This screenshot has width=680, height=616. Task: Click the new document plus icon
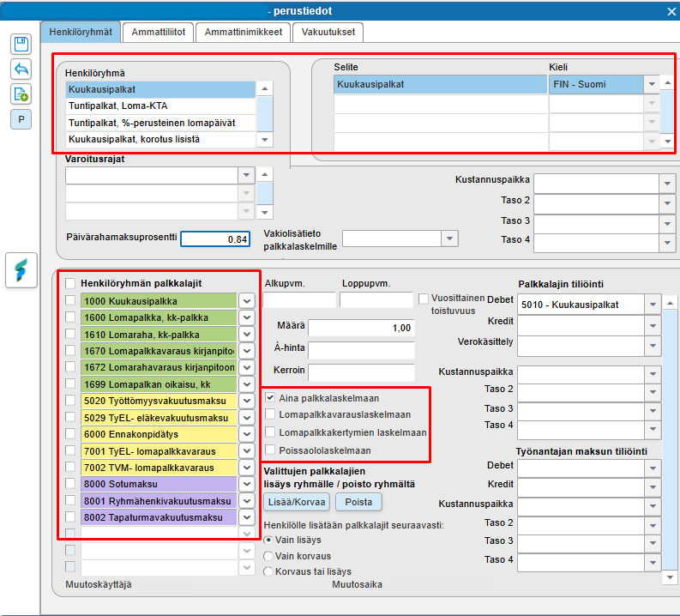(21, 94)
